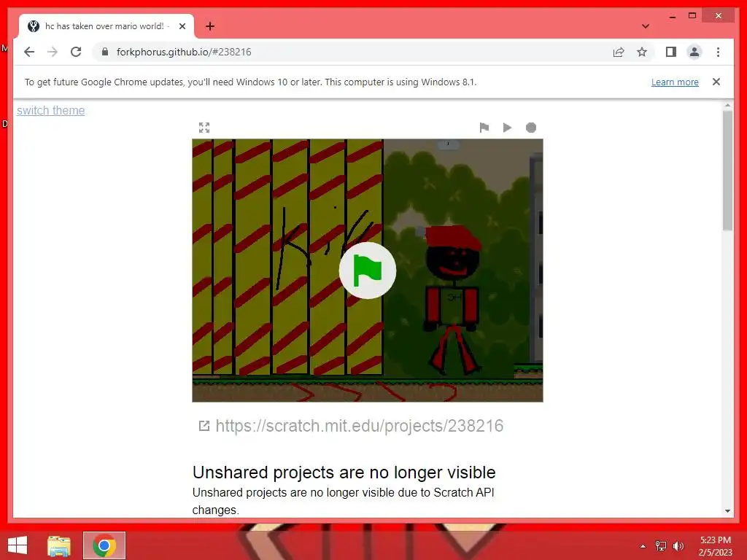Go back to the previous page
747x560 pixels.
(x=29, y=52)
